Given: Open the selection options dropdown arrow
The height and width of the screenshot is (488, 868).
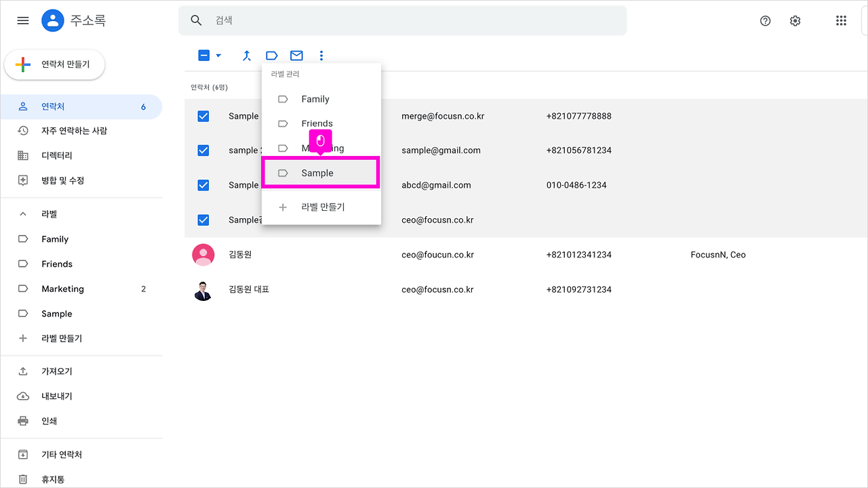Looking at the screenshot, I should point(218,56).
